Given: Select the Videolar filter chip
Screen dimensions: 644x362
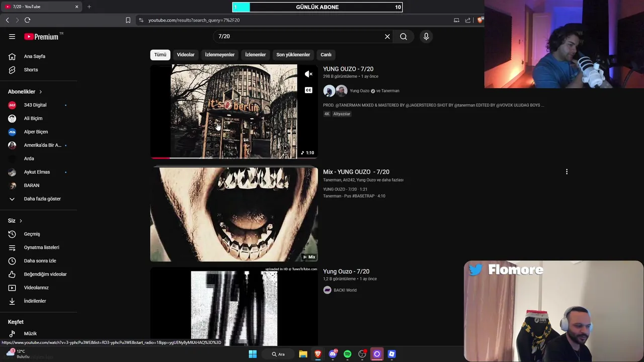Looking at the screenshot, I should point(186,55).
